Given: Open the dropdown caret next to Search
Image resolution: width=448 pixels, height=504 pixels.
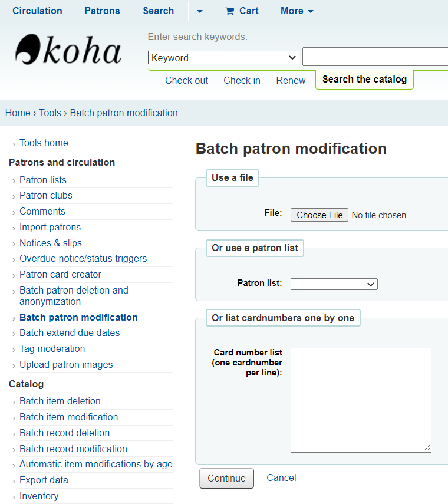Looking at the screenshot, I should [x=200, y=11].
